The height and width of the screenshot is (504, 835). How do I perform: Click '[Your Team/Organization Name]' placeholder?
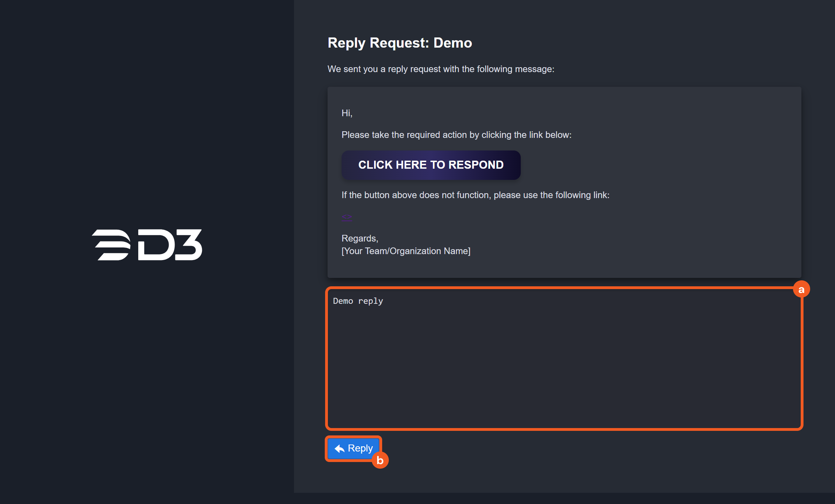pos(406,251)
